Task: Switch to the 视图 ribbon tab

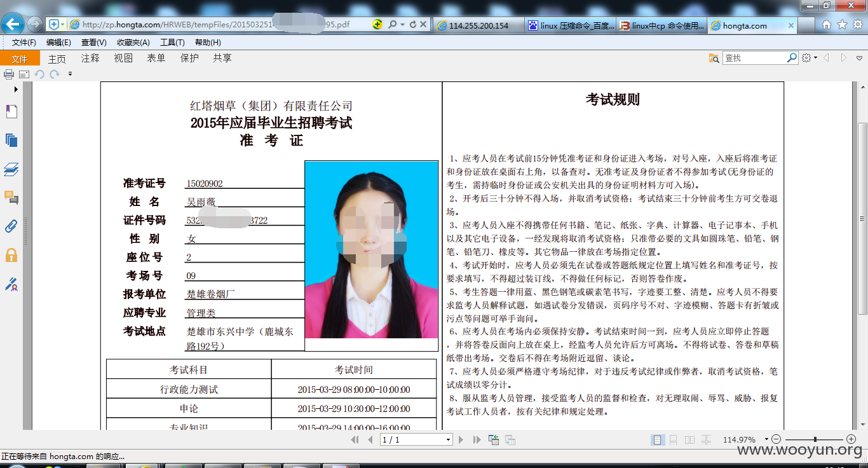Action: pos(123,59)
